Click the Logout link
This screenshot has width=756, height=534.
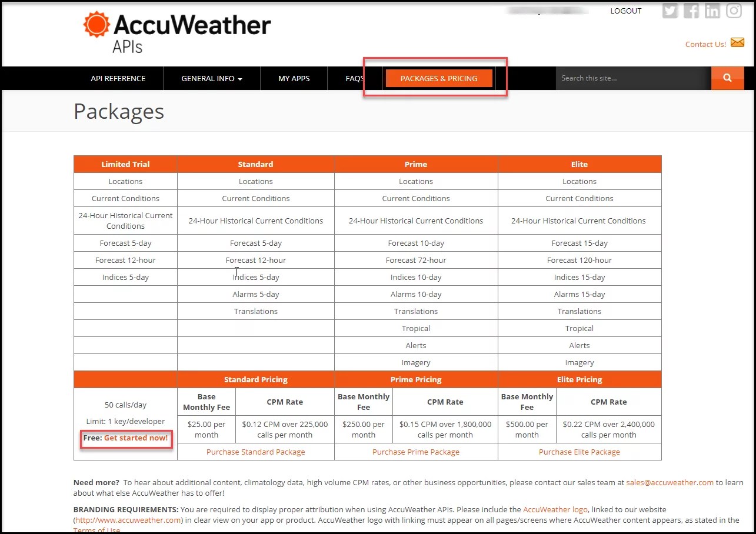click(626, 11)
